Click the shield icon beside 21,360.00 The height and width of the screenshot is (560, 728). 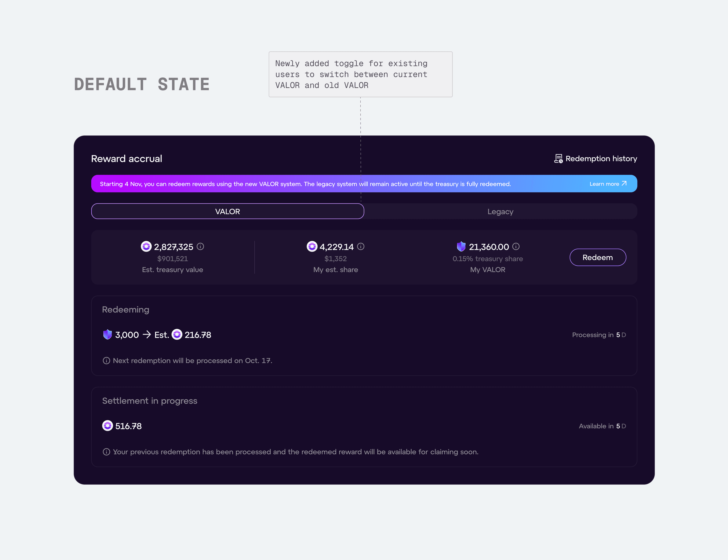point(461,247)
